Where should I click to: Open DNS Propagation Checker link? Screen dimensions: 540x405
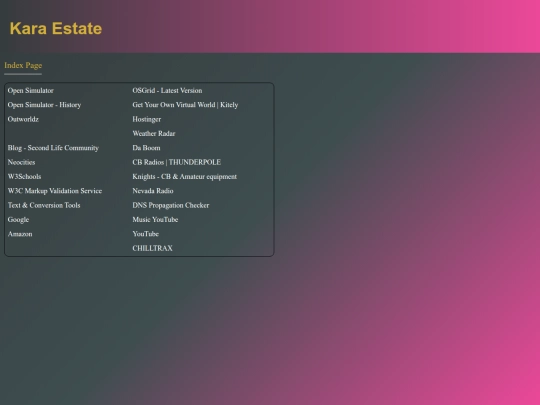171,205
